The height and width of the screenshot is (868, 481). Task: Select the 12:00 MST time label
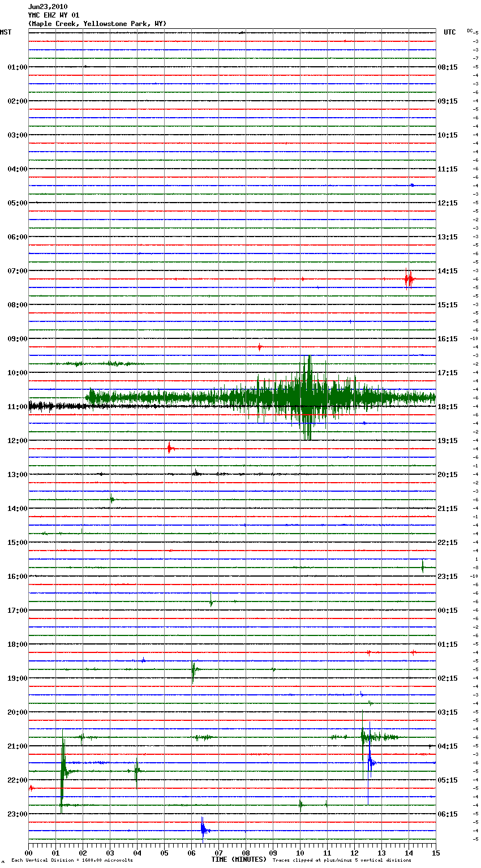[17, 441]
